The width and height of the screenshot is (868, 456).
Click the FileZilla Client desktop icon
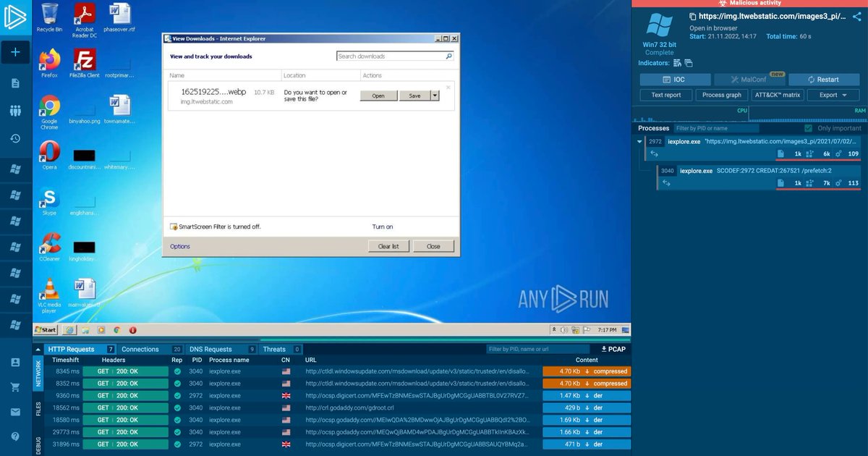(x=85, y=63)
